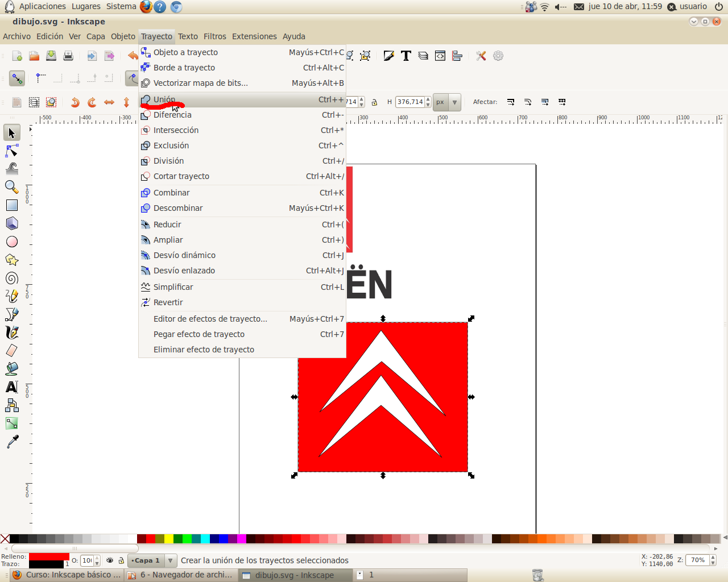
Task: Toggle the width/height lock ratio padlock
Action: pos(374,101)
